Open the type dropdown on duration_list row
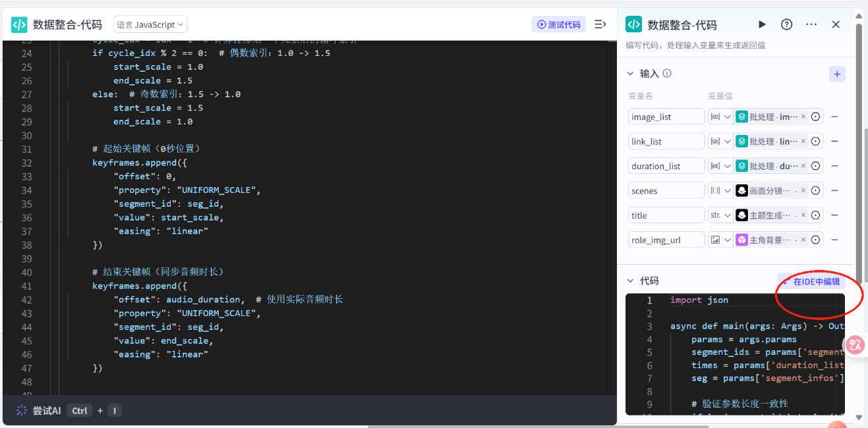 pos(724,165)
